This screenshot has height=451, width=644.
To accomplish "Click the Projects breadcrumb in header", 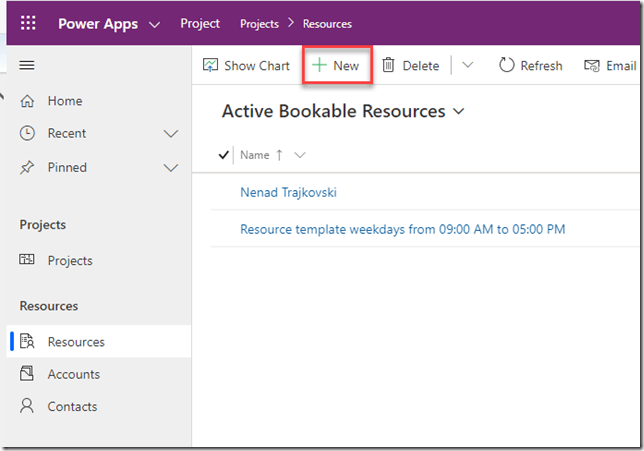I will click(259, 24).
